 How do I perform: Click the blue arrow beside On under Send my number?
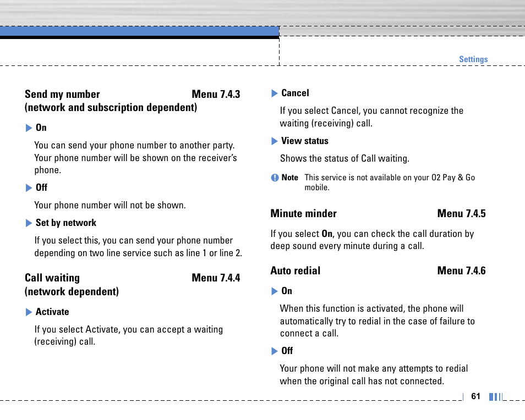[29, 128]
